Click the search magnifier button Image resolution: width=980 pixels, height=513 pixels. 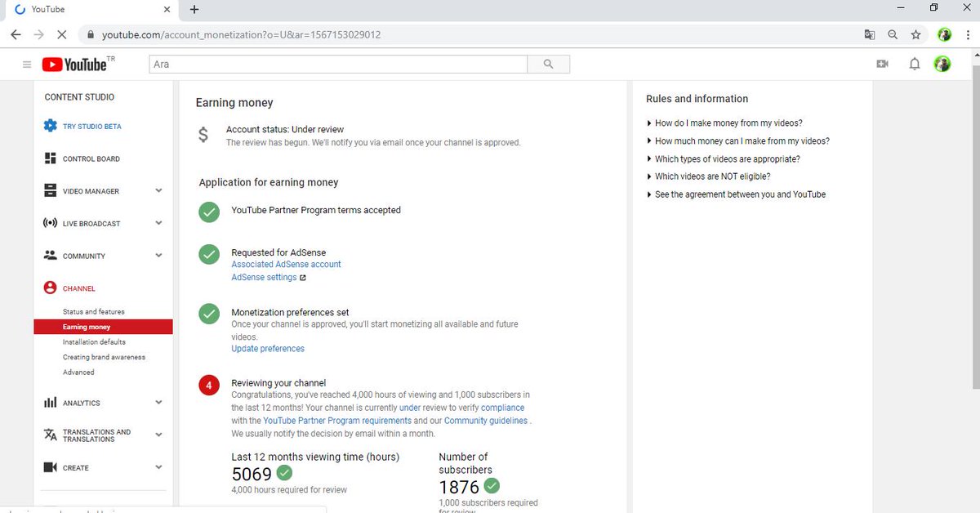548,64
